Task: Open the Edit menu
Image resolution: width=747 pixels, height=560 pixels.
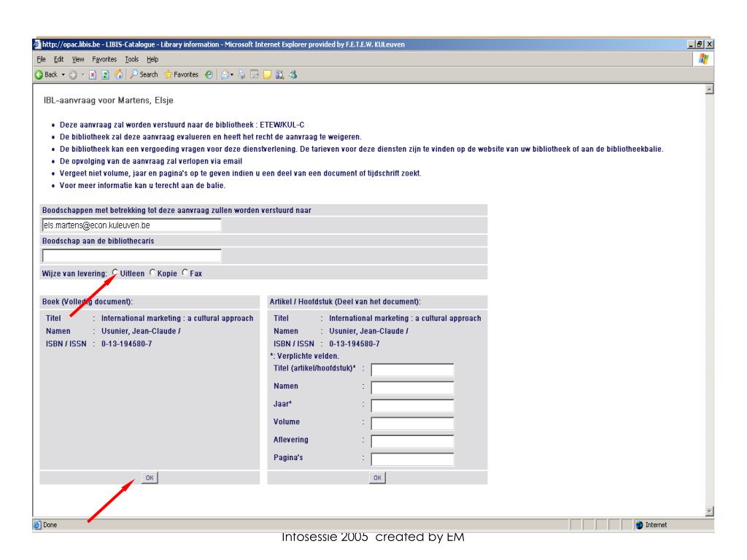Action: tap(58, 60)
